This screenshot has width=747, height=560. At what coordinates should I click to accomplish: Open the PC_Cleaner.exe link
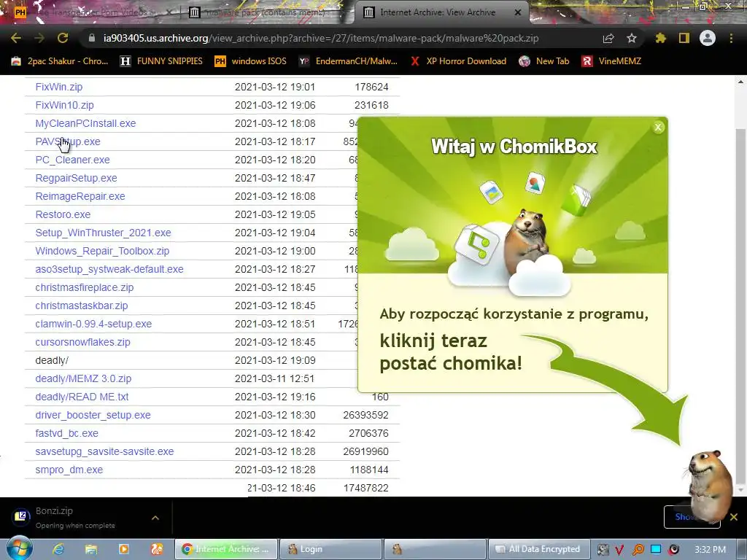[x=72, y=160]
